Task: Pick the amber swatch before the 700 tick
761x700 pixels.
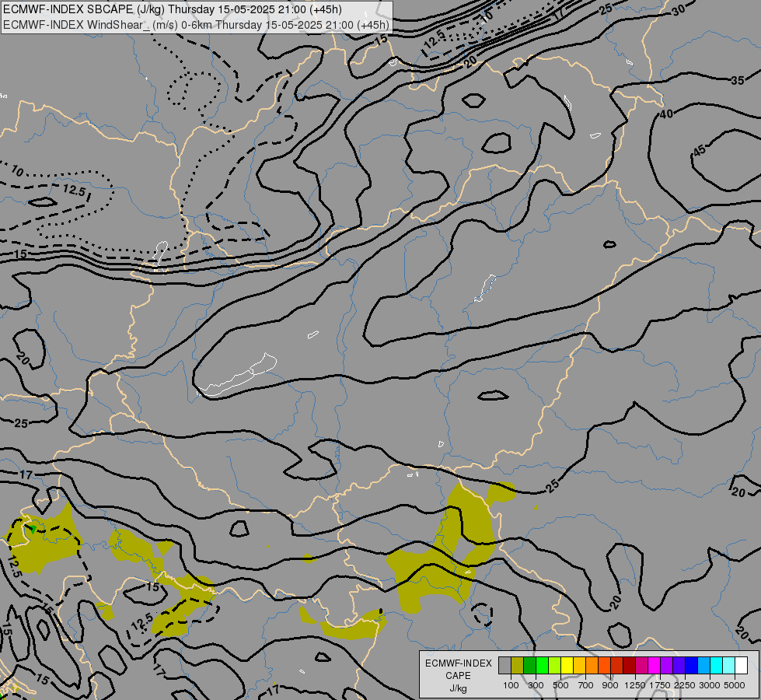Action: tap(579, 666)
